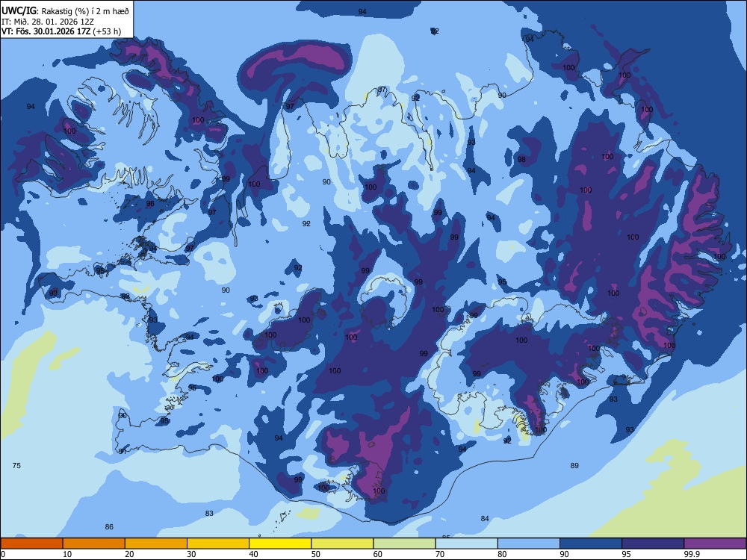Click the legend label "40"

coord(253,554)
